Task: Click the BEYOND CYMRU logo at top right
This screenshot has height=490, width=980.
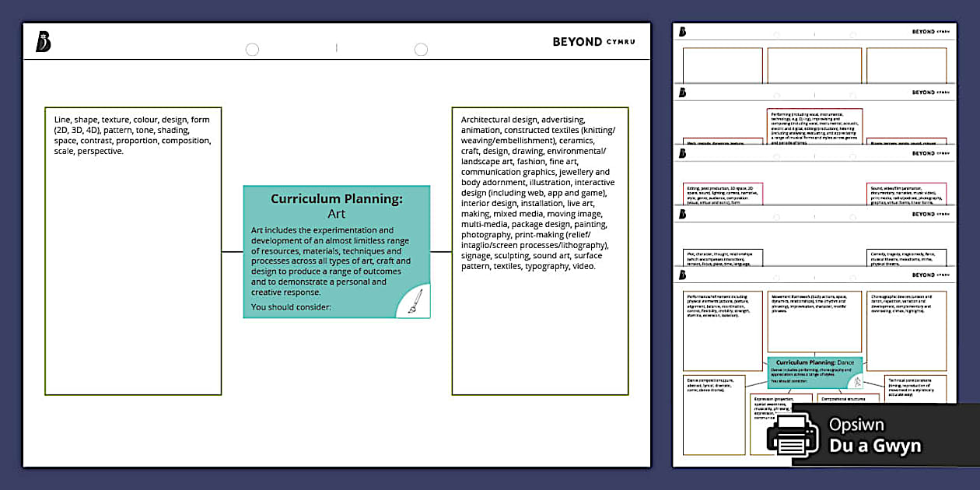Action: [x=595, y=41]
